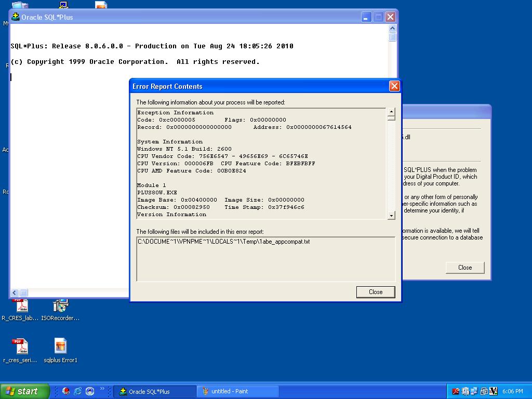Select the Oracle SQL*Plus taskbar entry
The width and height of the screenshot is (532, 399).
(154, 391)
